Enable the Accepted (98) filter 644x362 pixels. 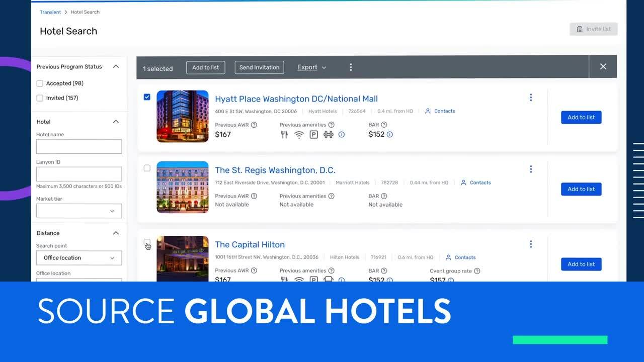tap(40, 83)
